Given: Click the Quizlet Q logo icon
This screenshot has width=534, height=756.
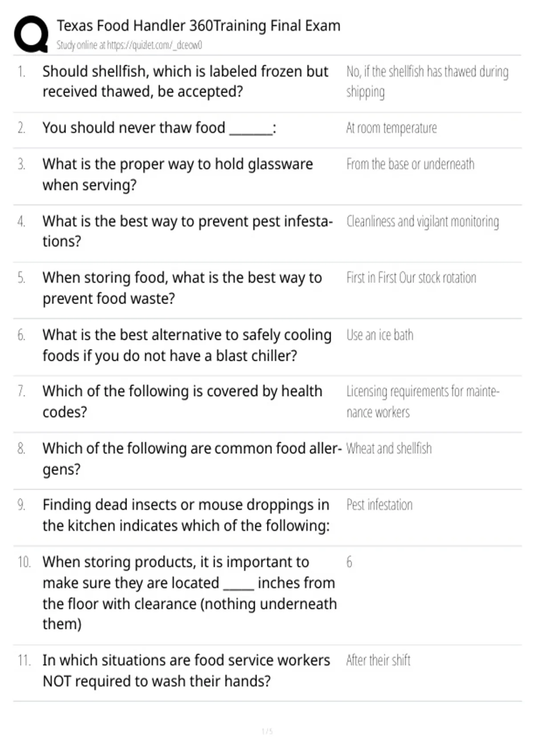Looking at the screenshot, I should tap(31, 34).
